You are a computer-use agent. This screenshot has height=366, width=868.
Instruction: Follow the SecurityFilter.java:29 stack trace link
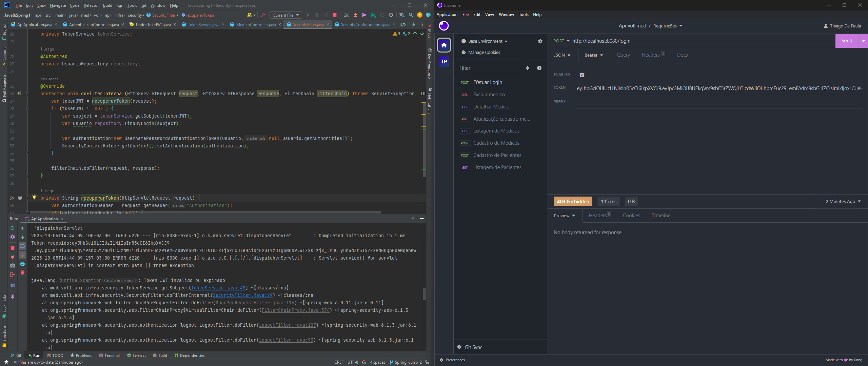[x=242, y=295]
